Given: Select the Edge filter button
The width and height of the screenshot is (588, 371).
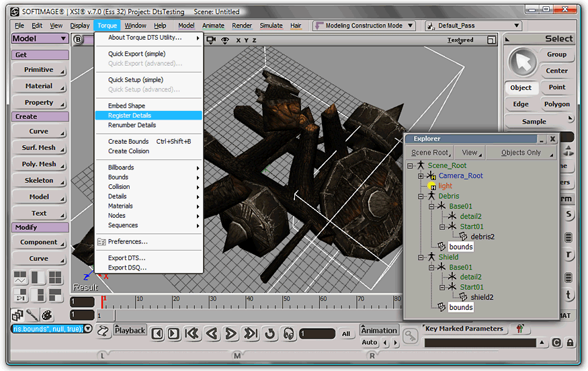Looking at the screenshot, I should 521,104.
